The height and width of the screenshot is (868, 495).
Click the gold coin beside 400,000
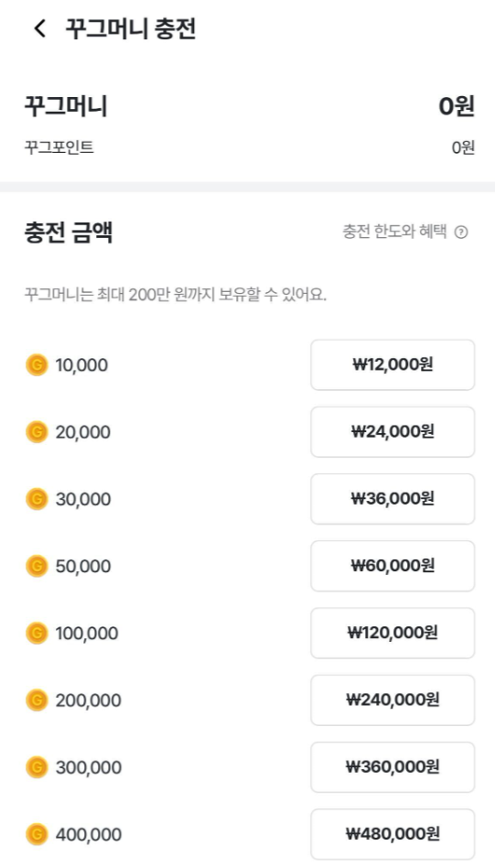tap(37, 834)
